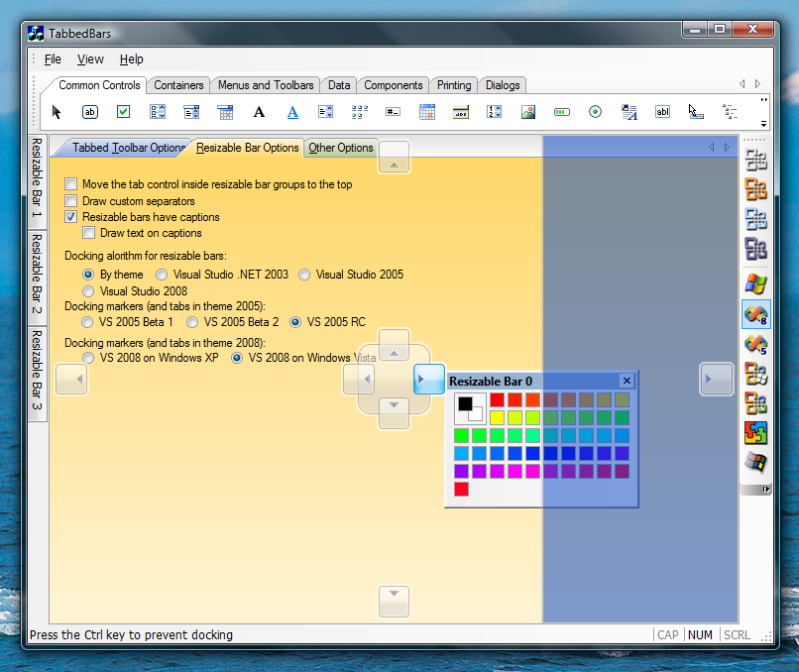Choose VS 2005 Beta 1 markers
Image resolution: width=799 pixels, height=672 pixels.
point(87,322)
